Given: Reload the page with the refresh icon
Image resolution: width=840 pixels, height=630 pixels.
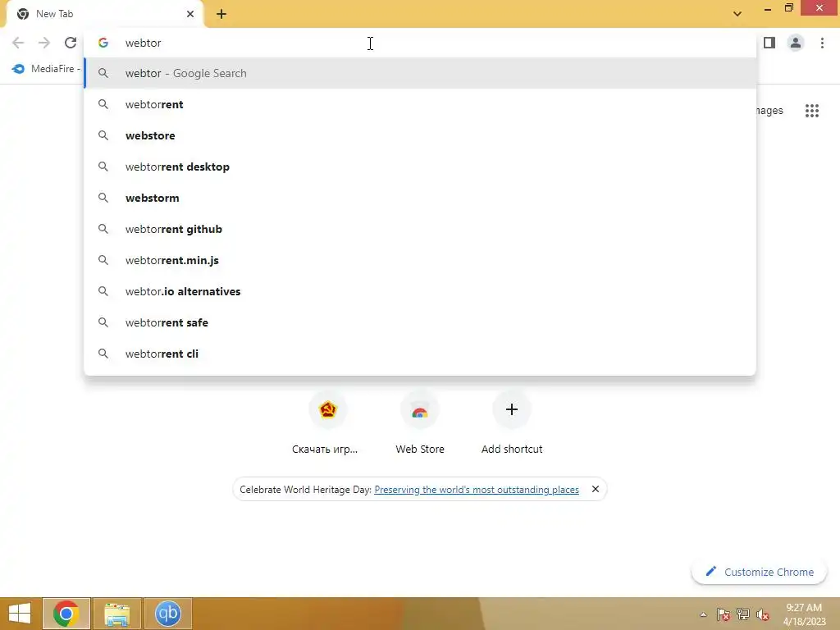Looking at the screenshot, I should pyautogui.click(x=71, y=43).
